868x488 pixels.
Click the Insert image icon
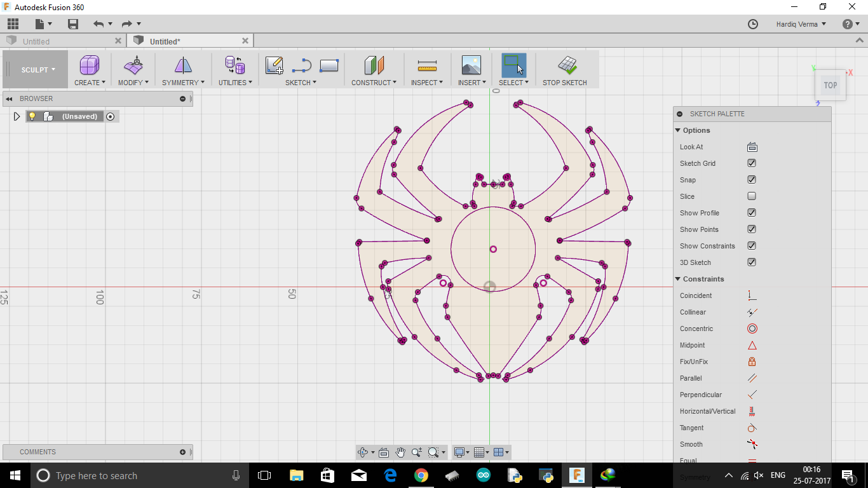[471, 65]
